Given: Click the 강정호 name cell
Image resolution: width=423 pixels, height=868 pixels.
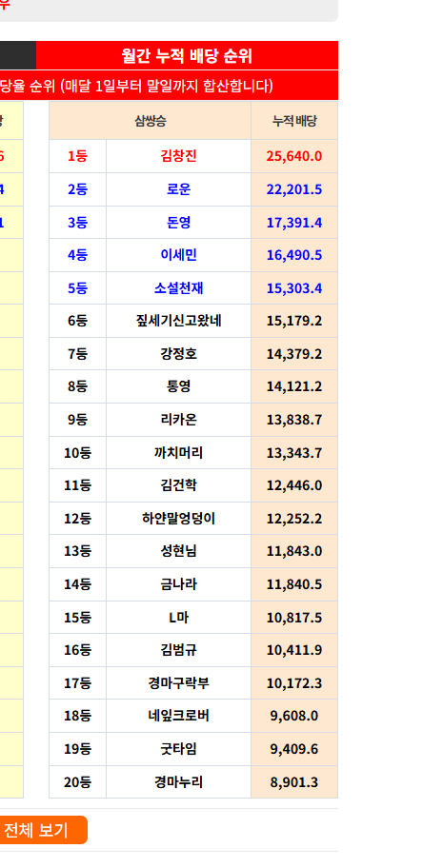Looking at the screenshot, I should [x=178, y=354].
